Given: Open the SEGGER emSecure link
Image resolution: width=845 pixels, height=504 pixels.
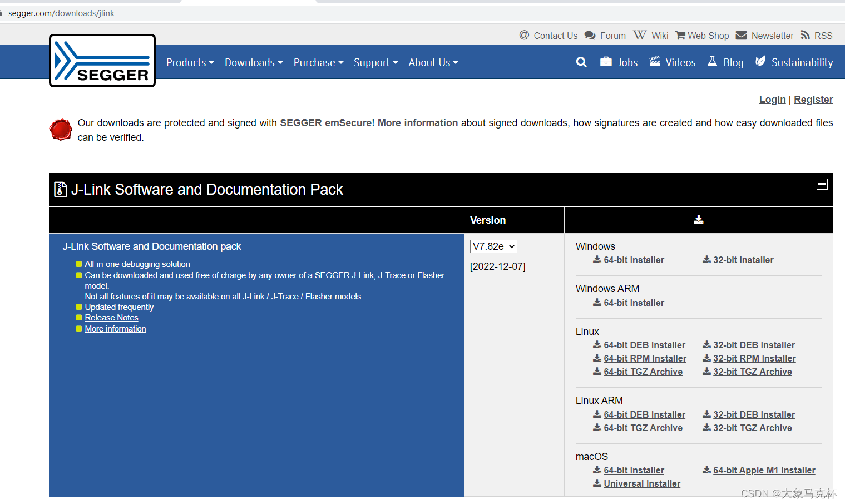Looking at the screenshot, I should click(x=326, y=123).
